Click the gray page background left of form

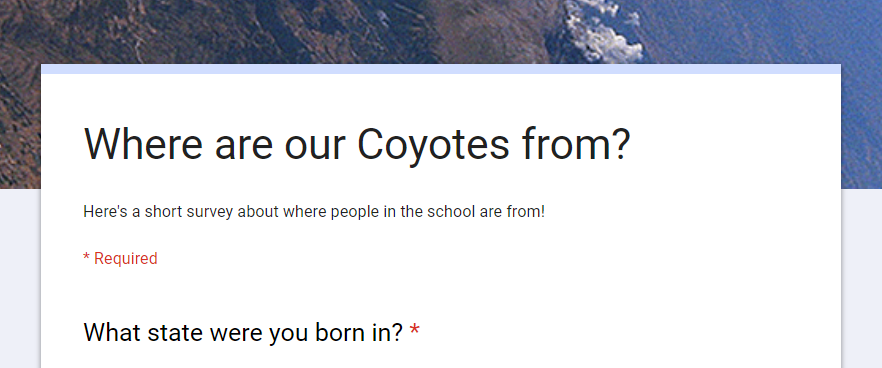(x=20, y=279)
